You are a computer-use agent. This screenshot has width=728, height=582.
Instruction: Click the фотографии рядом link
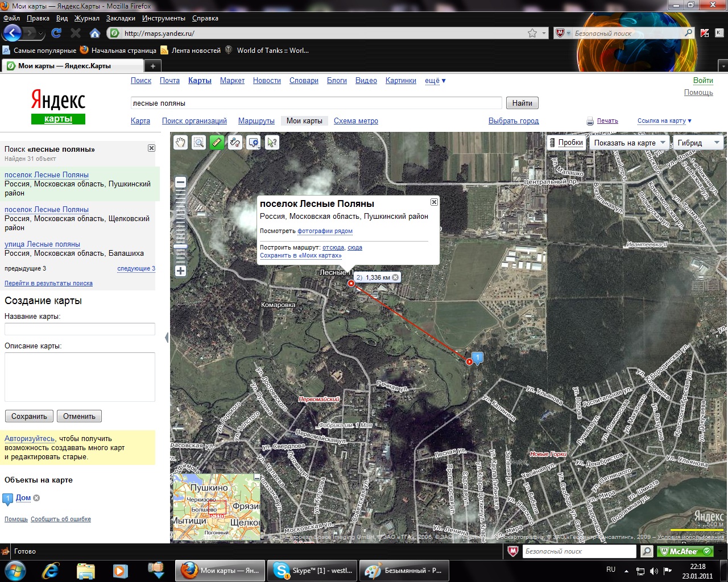pos(325,231)
